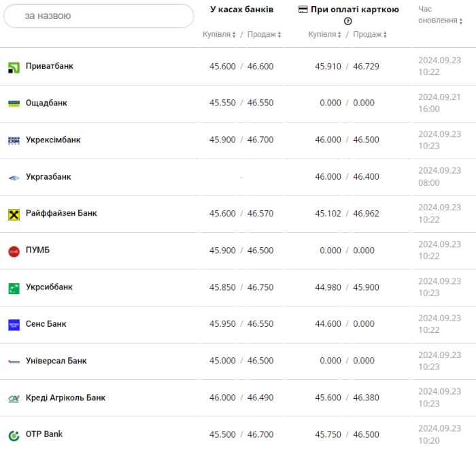
Task: Sort by card payment Купівля rate
Action: [325, 35]
